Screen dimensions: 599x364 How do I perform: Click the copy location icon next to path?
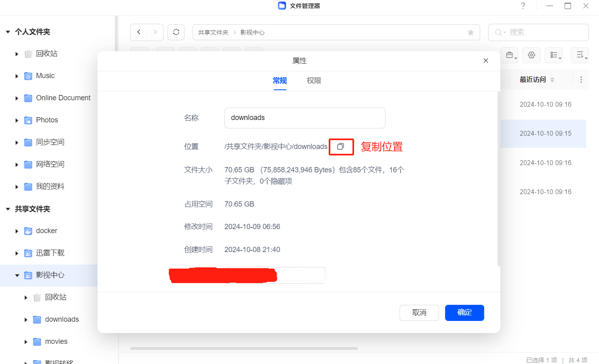coord(341,147)
